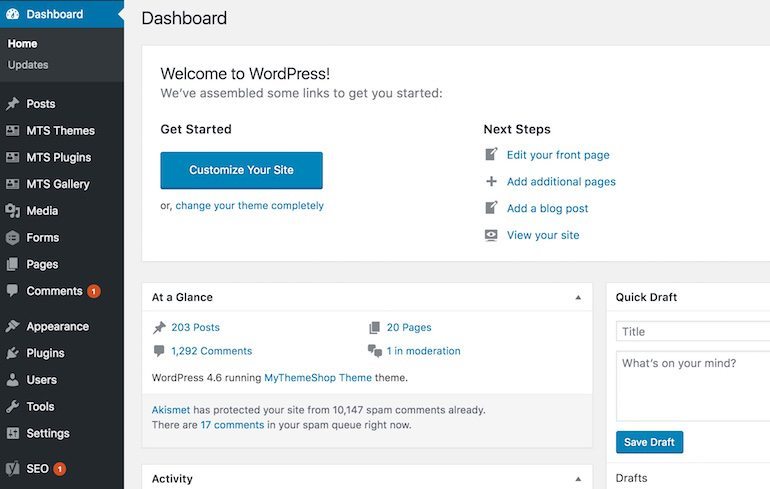Open the Plugins menu label
The width and height of the screenshot is (770, 489).
point(45,353)
